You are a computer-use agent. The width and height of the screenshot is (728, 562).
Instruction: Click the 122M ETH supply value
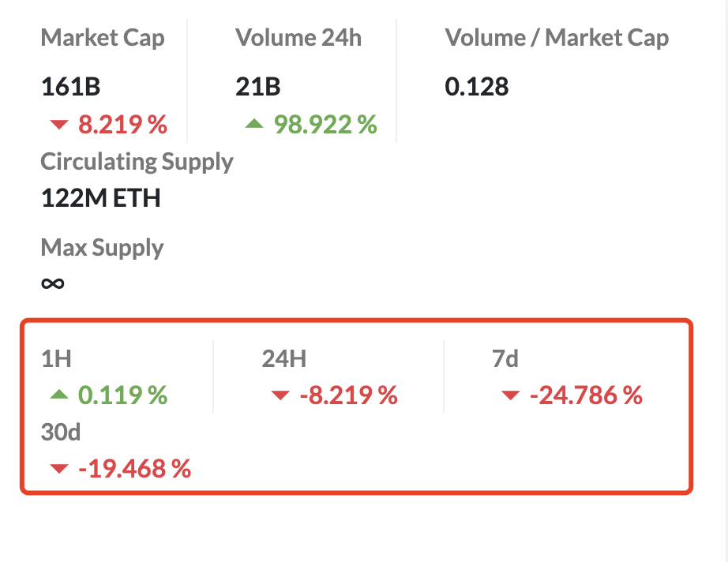[x=101, y=198]
